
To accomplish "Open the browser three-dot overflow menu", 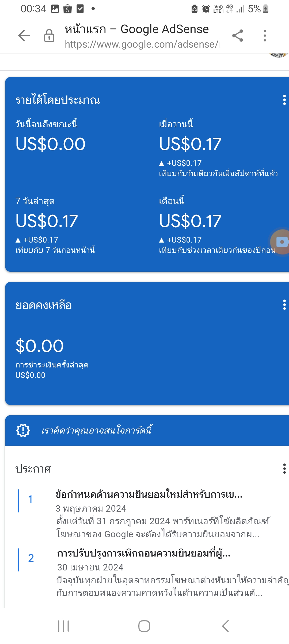I will (265, 36).
